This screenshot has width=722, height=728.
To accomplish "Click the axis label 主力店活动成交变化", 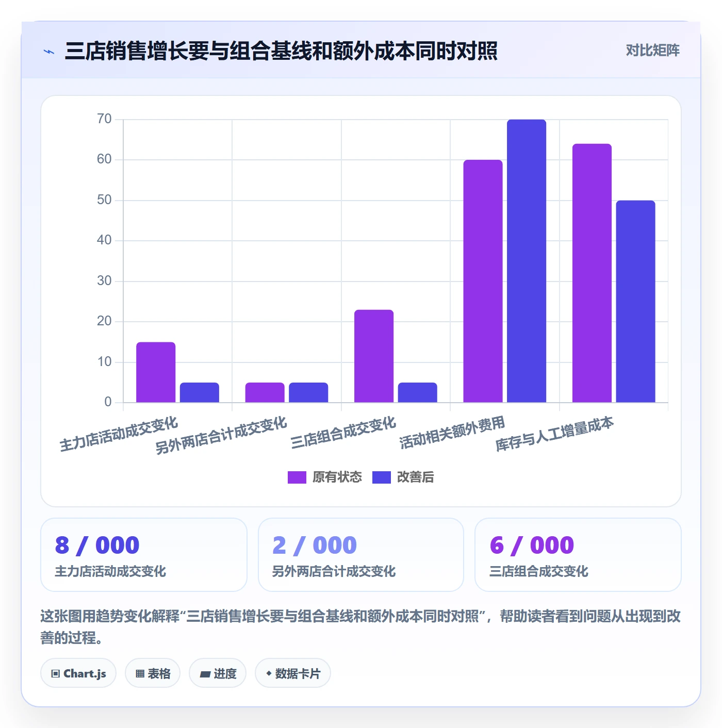I will pos(119,434).
